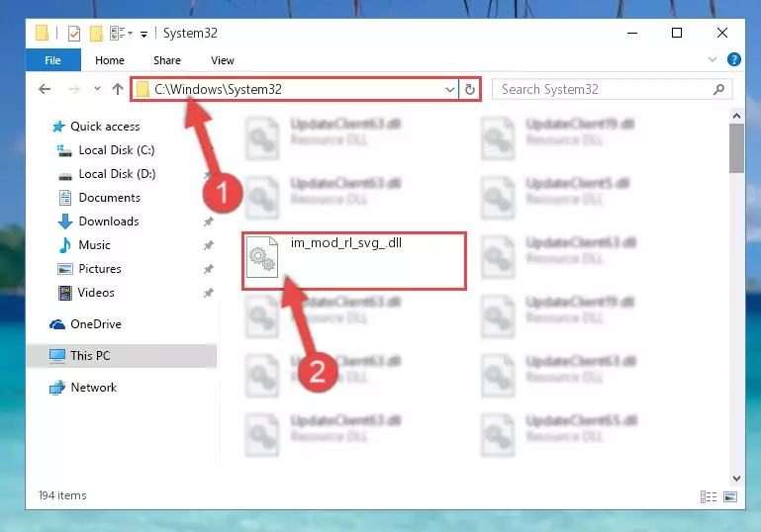Open Help with the question mark icon

tap(734, 59)
